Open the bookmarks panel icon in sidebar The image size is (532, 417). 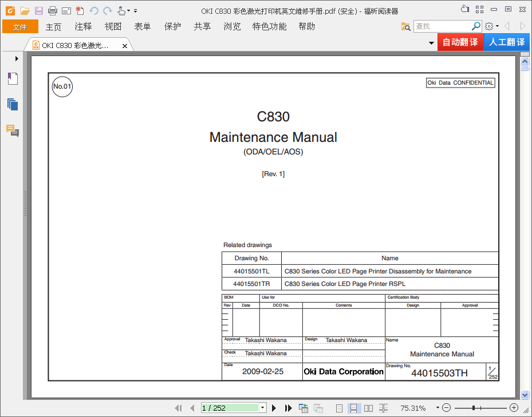coord(13,79)
